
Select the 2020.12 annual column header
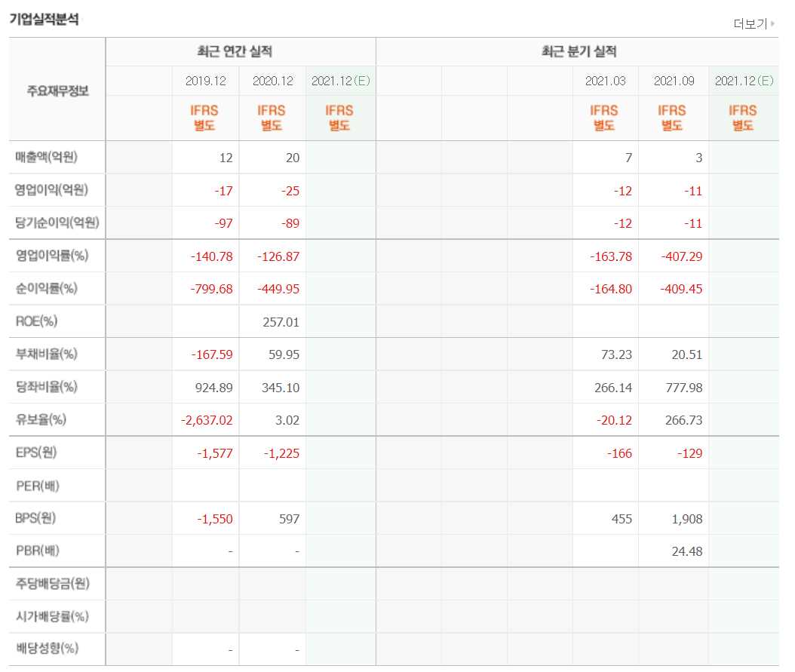click(272, 81)
